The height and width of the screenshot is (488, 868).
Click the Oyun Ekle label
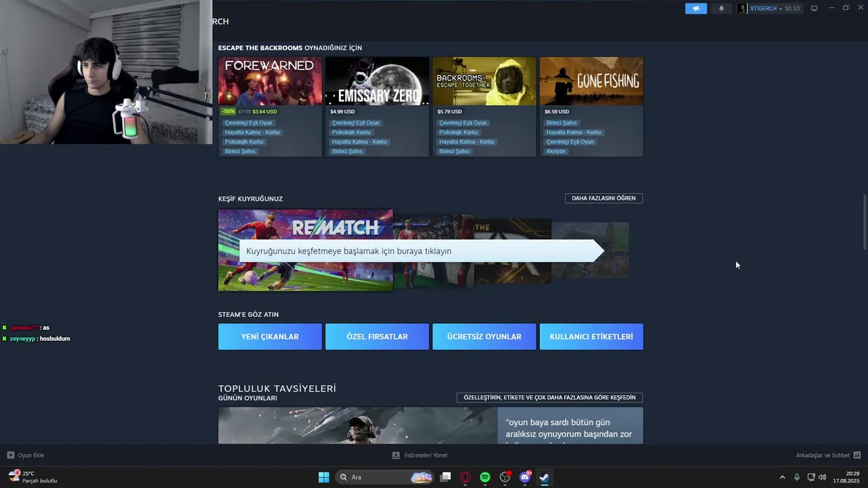(31, 455)
